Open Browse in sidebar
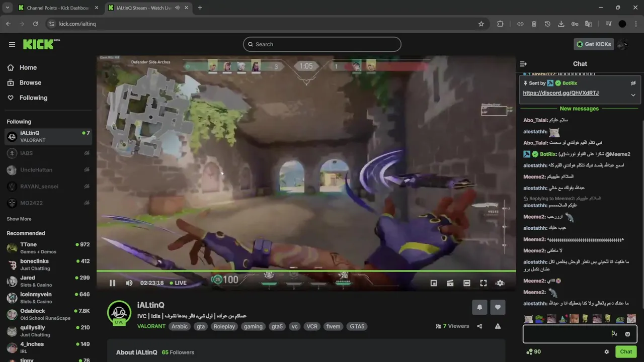 click(24, 82)
